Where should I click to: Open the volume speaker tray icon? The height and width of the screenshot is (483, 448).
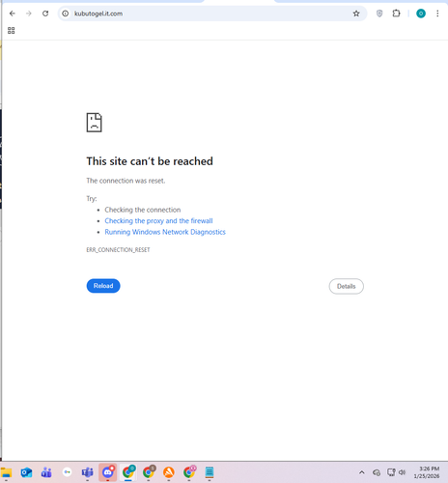(402, 472)
